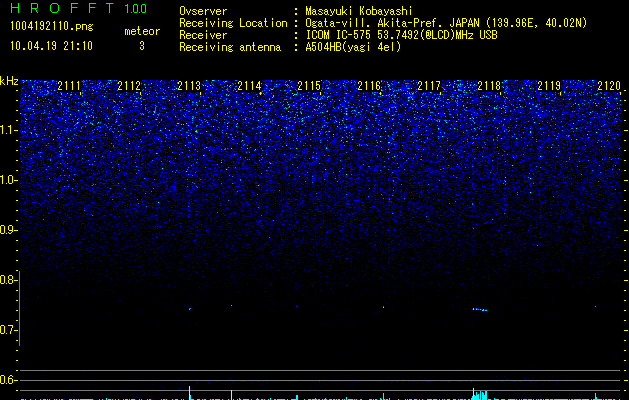Click the cyan amplitude burst below 2118

(480, 395)
